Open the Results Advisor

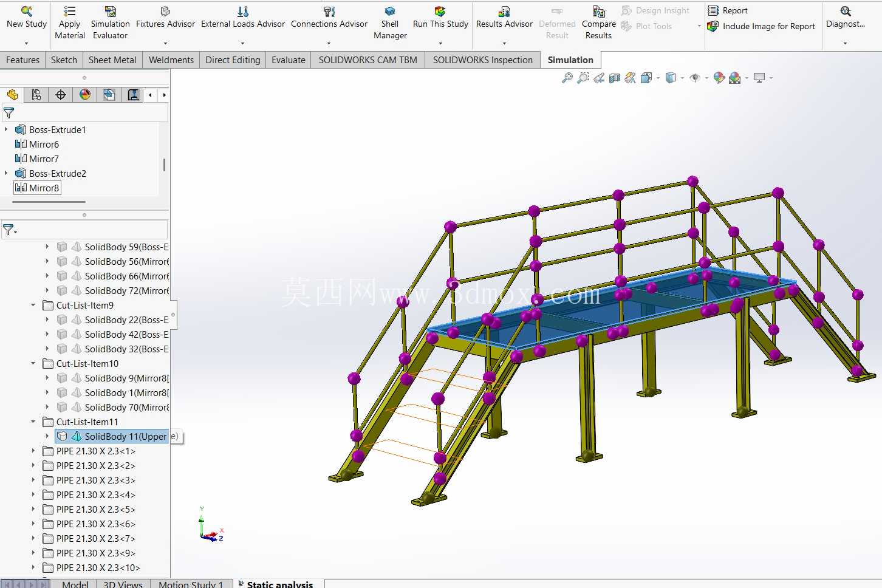tap(504, 17)
